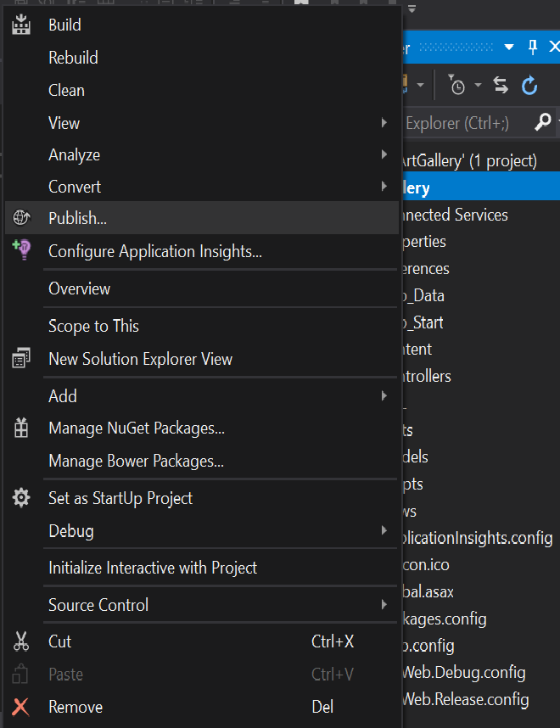Open the Pending Changes Filter clock icon
Screen dimensions: 560x728
pos(456,85)
